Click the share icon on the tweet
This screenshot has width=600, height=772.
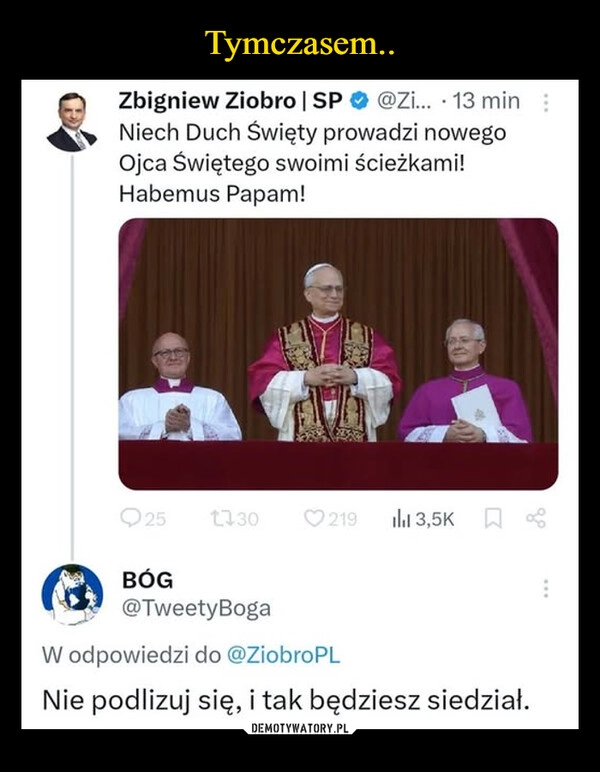(536, 518)
